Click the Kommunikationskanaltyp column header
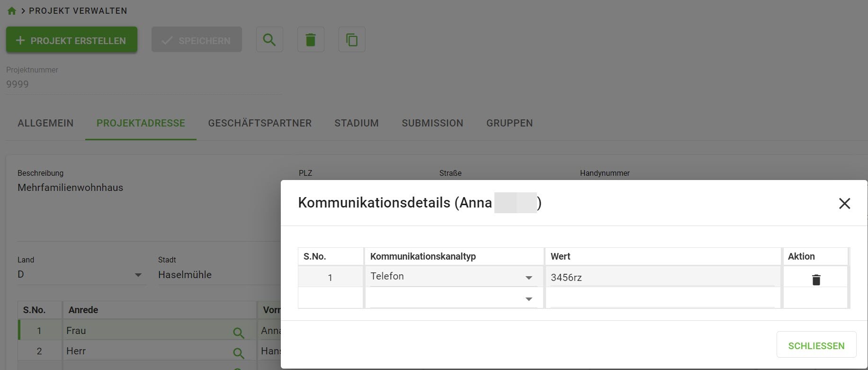 [x=454, y=256]
